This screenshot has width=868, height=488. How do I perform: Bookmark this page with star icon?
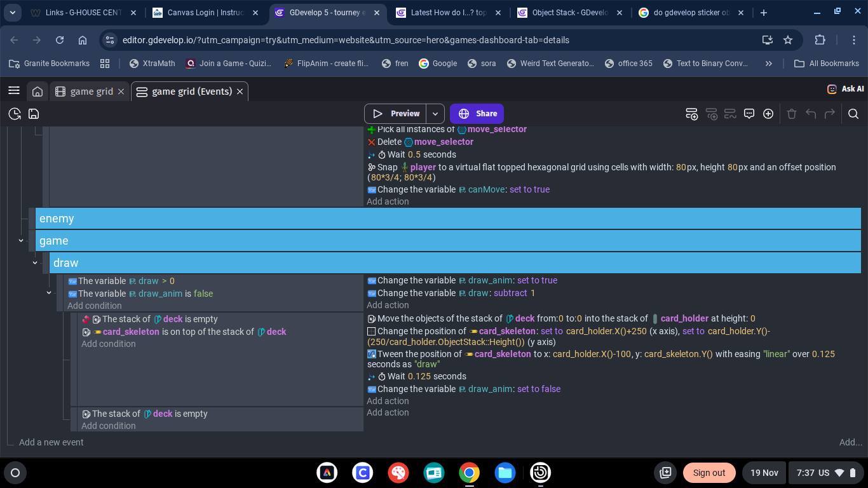click(788, 40)
